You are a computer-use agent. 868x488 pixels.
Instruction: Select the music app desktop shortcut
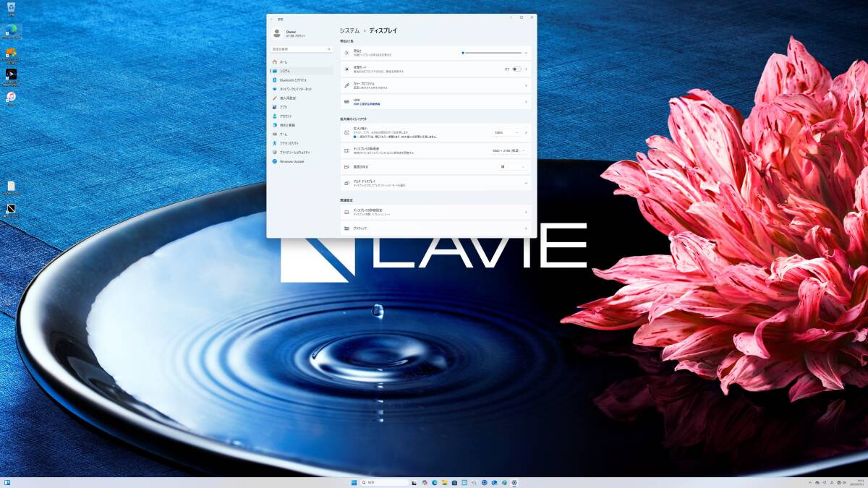click(x=11, y=98)
